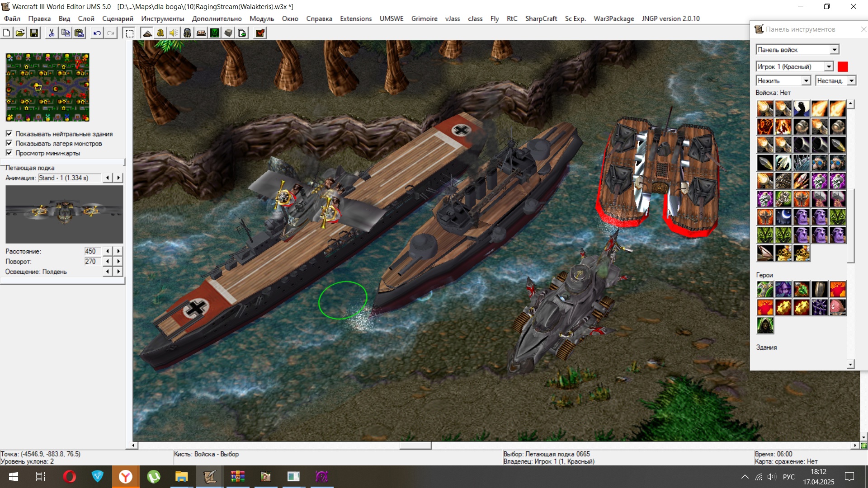Viewport: 868px width, 488px height.
Task: Disable Просмотр мини-карты checkbox
Action: [9, 153]
